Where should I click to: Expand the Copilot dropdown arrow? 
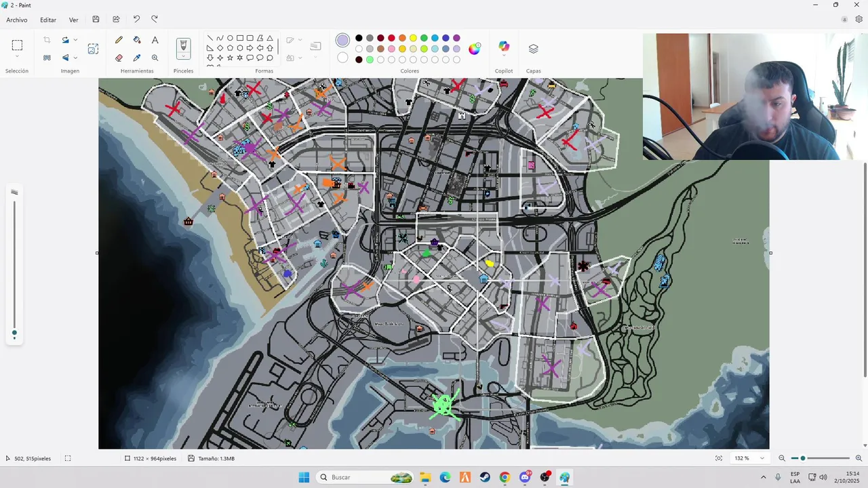click(504, 56)
